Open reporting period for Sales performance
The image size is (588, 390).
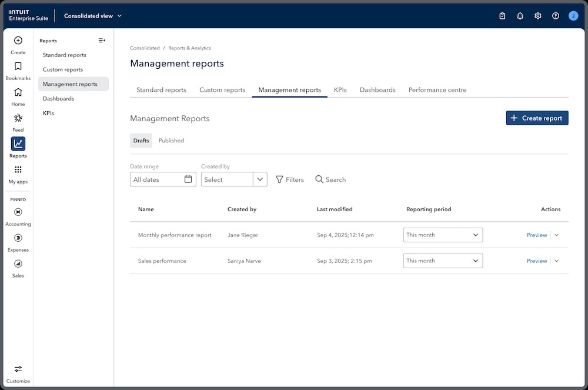click(443, 261)
